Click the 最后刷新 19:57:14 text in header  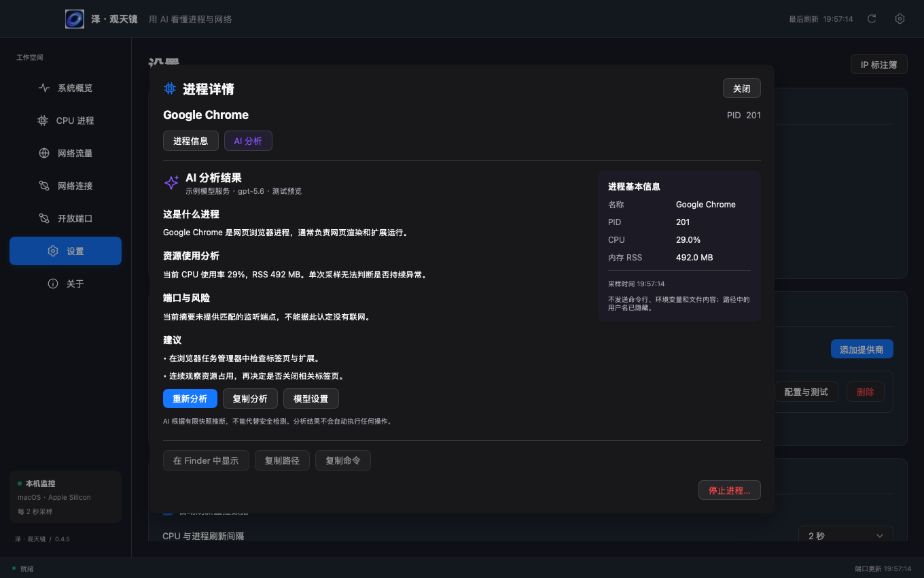click(x=821, y=19)
